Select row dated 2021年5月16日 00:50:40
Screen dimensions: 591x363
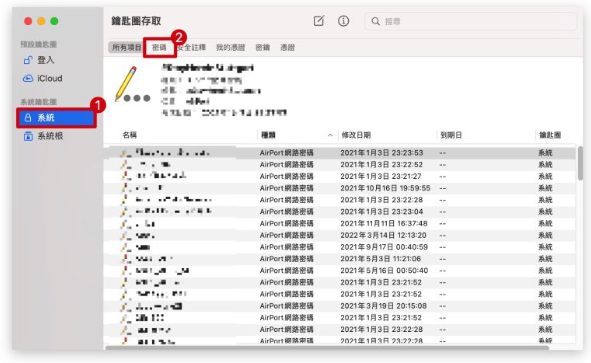(x=339, y=270)
